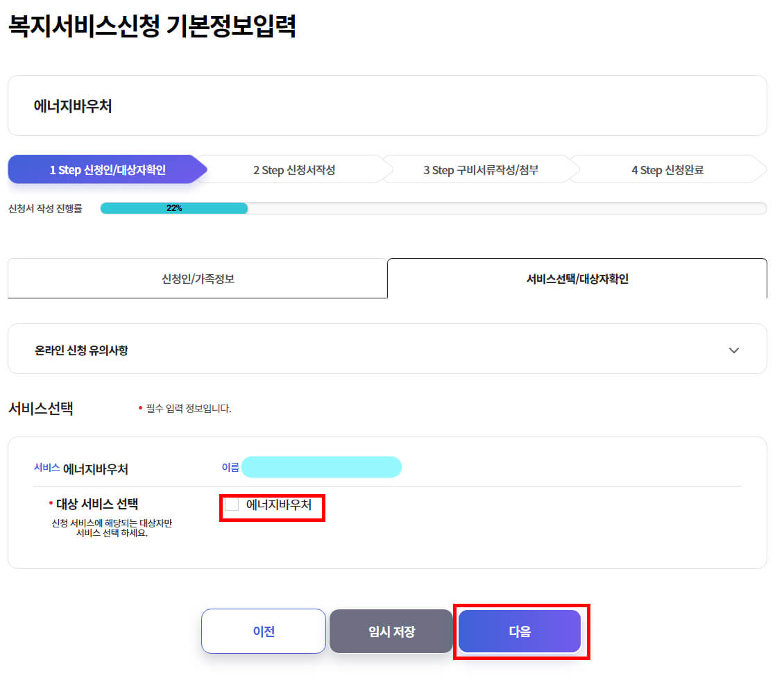Switch to the 신청인/가족정보 tab
Screen dimensions: 784x694
197,278
